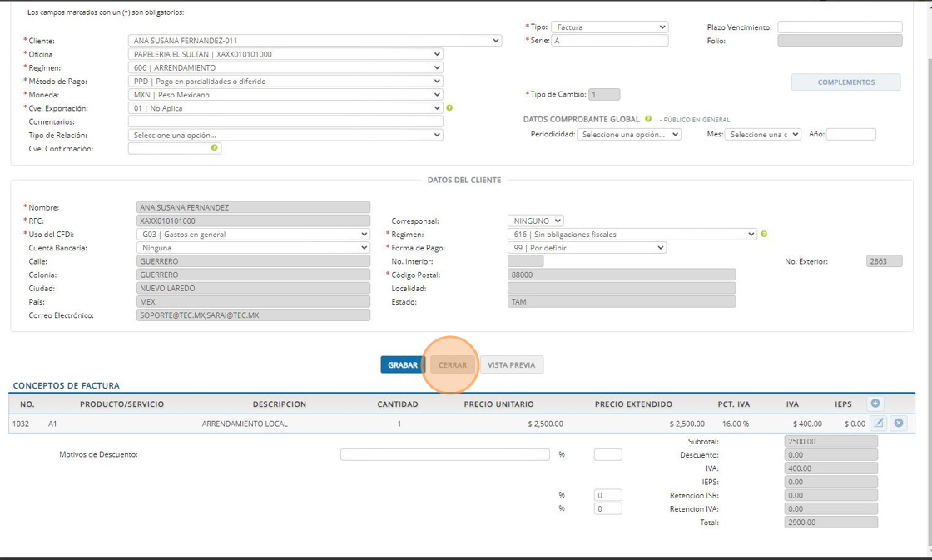The image size is (932, 560).
Task: Click the Motivos de Descuento text field
Action: (445, 455)
